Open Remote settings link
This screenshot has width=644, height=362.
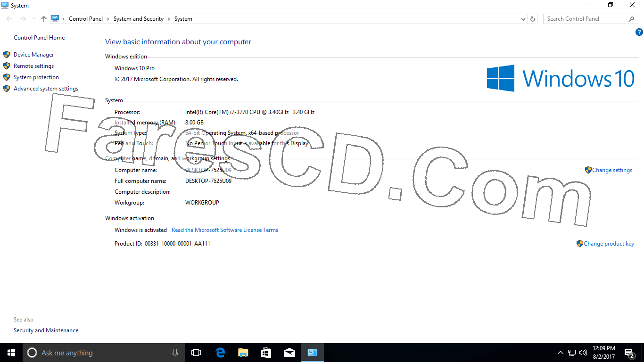[x=33, y=66]
